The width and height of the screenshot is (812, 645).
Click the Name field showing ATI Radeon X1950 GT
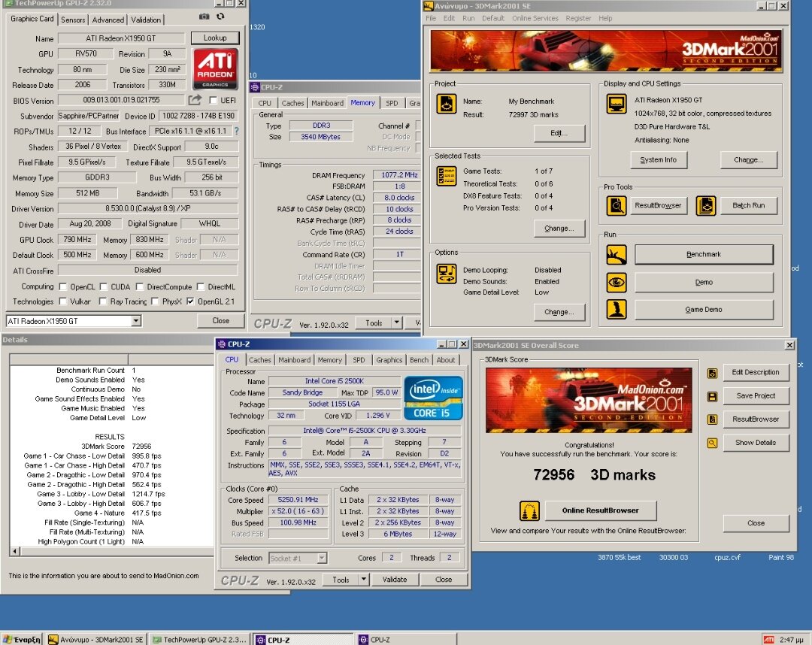[121, 38]
